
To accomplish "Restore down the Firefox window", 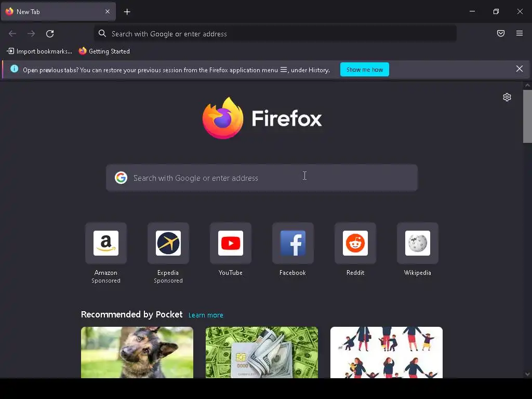I will click(x=496, y=11).
